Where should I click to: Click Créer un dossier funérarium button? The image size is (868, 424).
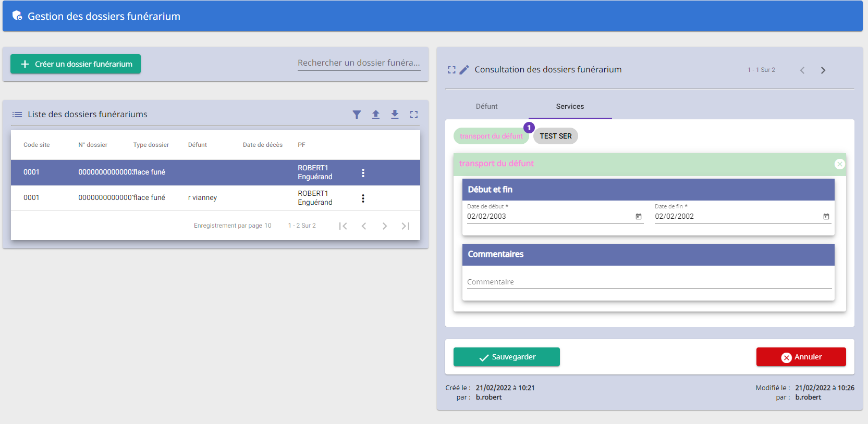76,64
